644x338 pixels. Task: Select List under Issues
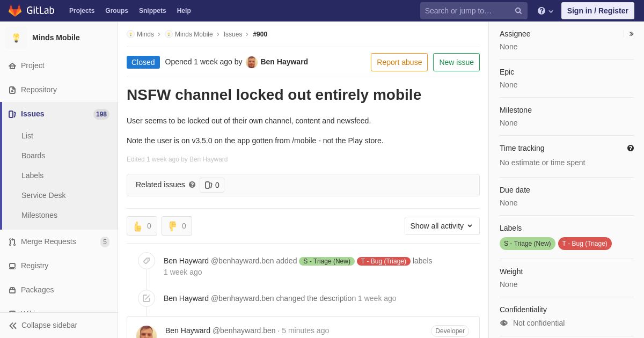point(27,136)
